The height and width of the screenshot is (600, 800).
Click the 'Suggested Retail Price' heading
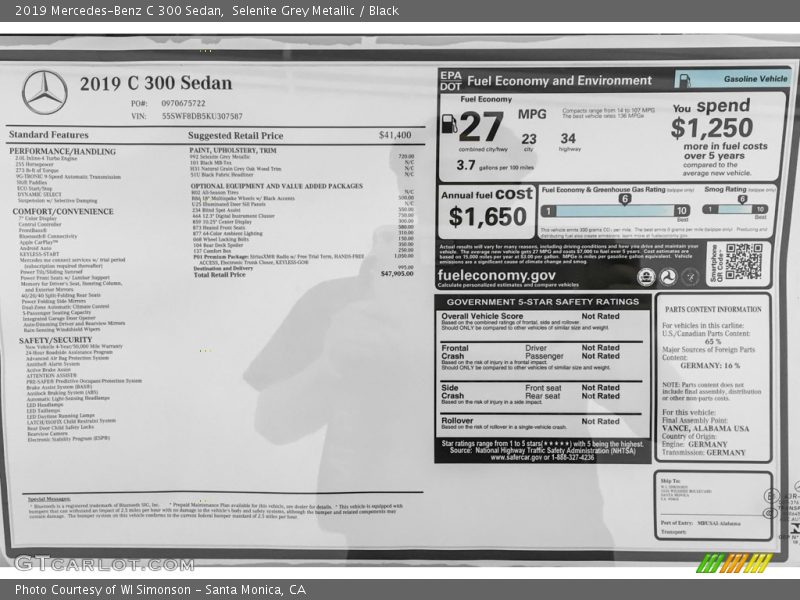coord(235,135)
